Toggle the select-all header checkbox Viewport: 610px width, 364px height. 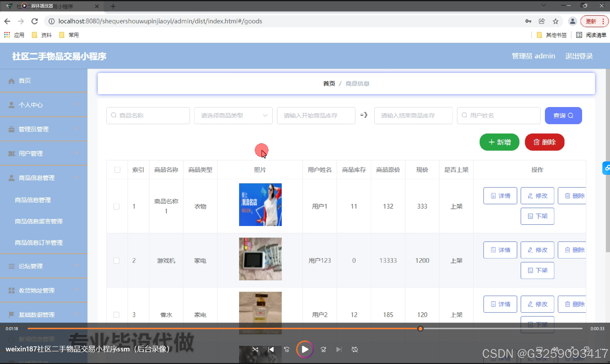(x=117, y=170)
